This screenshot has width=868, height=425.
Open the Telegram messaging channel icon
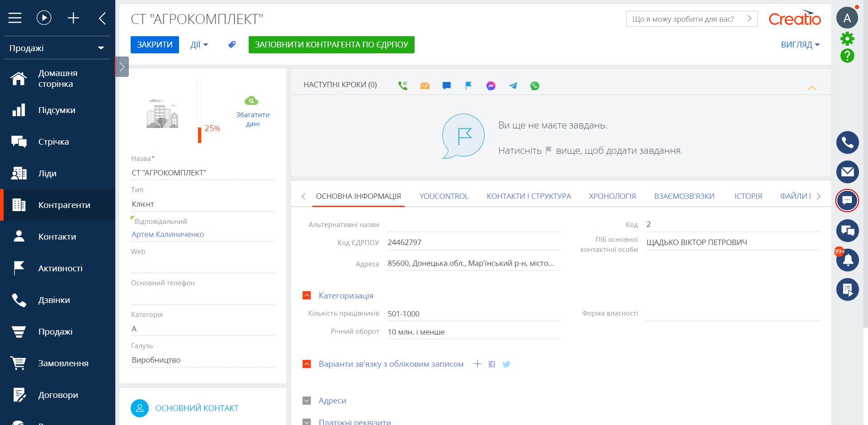coord(513,85)
